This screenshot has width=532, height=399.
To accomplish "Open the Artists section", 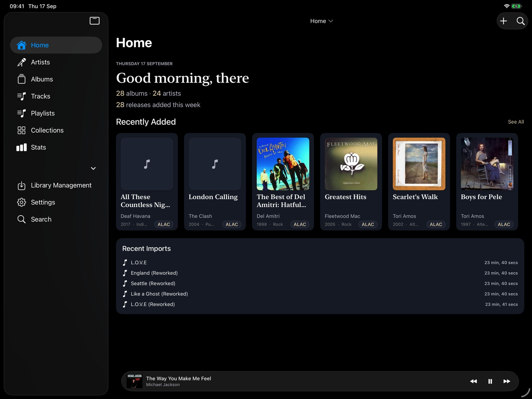I will [x=56, y=62].
